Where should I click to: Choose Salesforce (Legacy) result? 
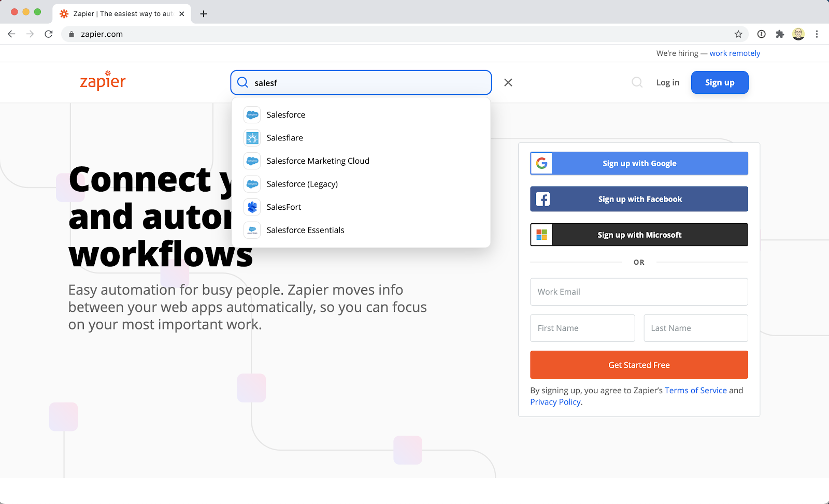click(361, 184)
